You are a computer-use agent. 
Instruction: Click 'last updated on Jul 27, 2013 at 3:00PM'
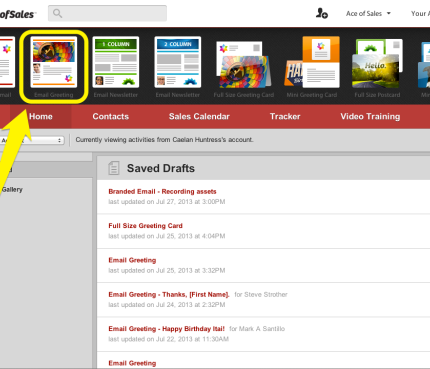click(167, 202)
